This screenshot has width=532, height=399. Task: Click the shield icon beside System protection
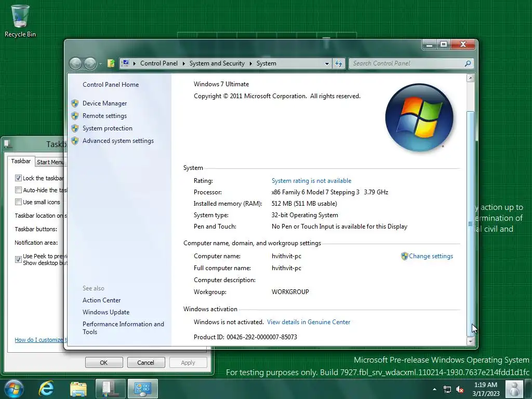pyautogui.click(x=75, y=128)
